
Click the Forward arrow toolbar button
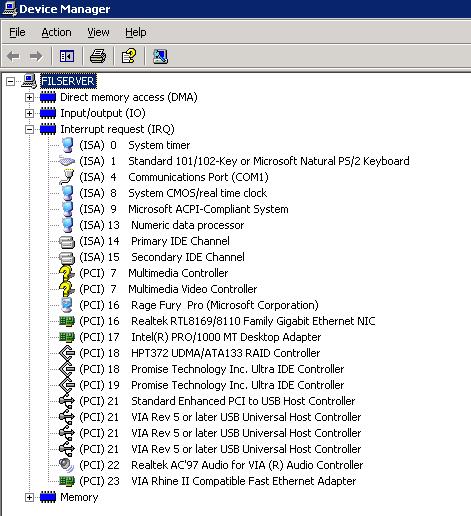tap(36, 56)
